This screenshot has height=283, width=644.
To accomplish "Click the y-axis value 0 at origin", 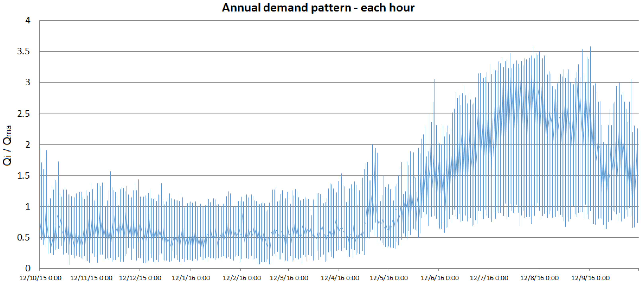I will tap(28, 268).
